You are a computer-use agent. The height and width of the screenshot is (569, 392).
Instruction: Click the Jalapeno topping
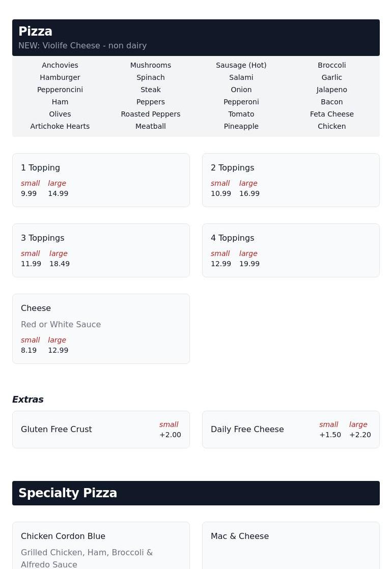click(331, 90)
